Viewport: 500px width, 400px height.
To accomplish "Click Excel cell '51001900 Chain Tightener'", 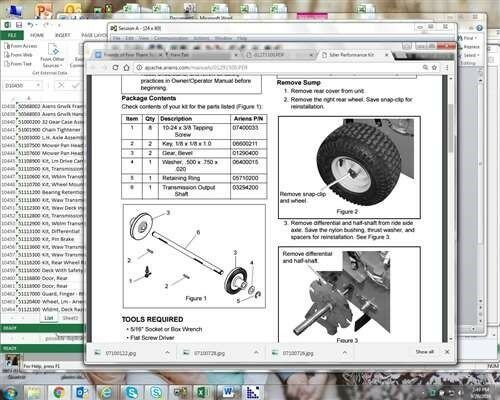I will pyautogui.click(x=49, y=130).
